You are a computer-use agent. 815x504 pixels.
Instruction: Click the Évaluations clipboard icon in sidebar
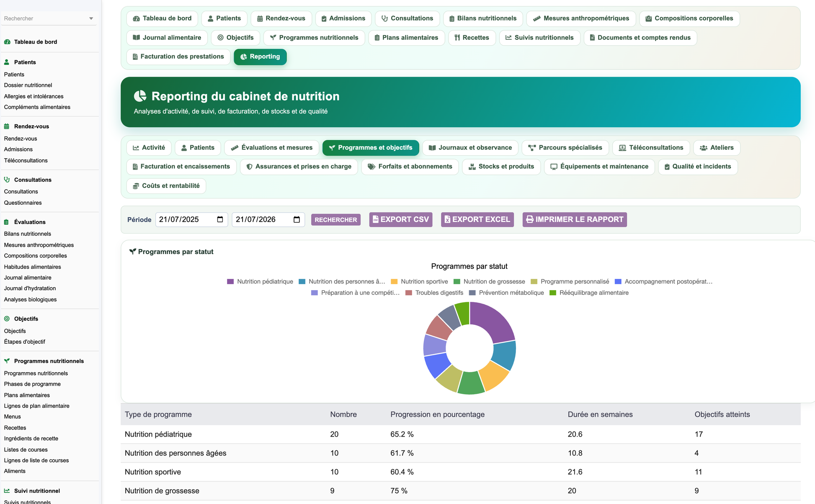pyautogui.click(x=6, y=222)
